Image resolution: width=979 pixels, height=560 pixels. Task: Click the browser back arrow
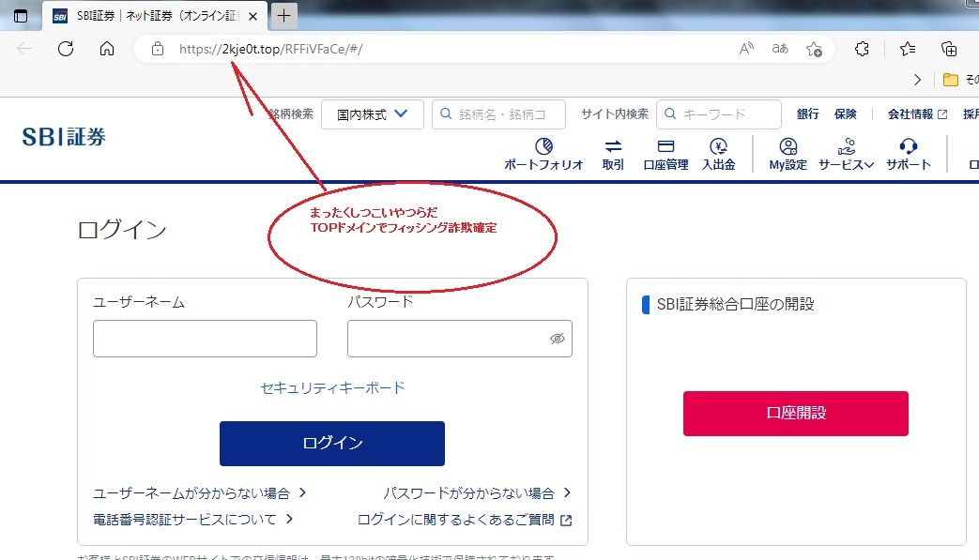(x=24, y=49)
